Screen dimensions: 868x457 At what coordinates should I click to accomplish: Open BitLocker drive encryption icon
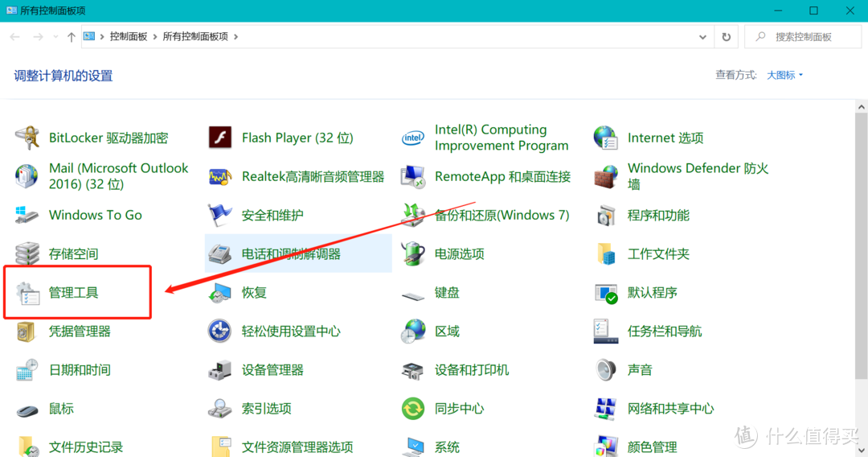pos(27,138)
